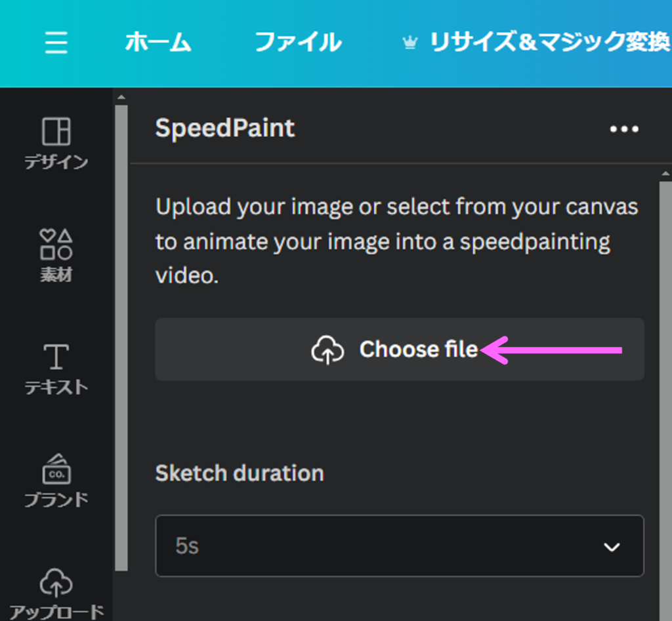Image resolution: width=672 pixels, height=621 pixels.
Task: Open リサイズ＆マジック変換 option
Action: (x=549, y=43)
